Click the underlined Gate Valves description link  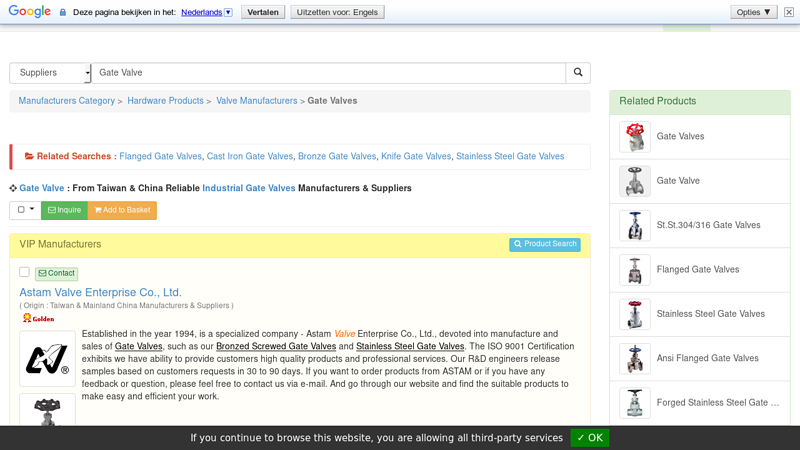[x=138, y=346]
